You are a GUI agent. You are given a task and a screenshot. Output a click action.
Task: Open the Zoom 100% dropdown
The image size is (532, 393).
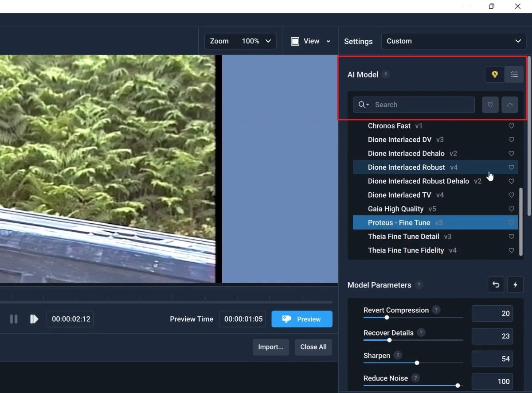pos(240,41)
